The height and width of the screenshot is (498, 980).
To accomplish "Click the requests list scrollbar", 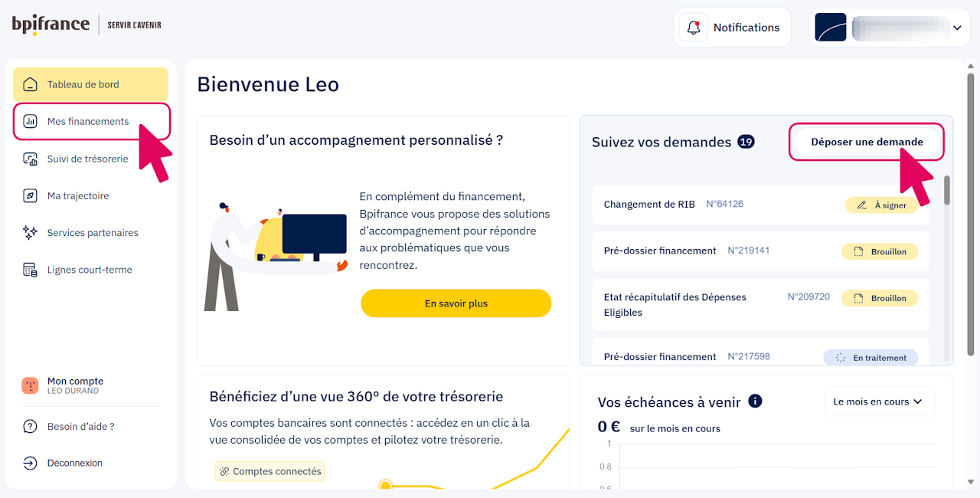I will point(947,190).
